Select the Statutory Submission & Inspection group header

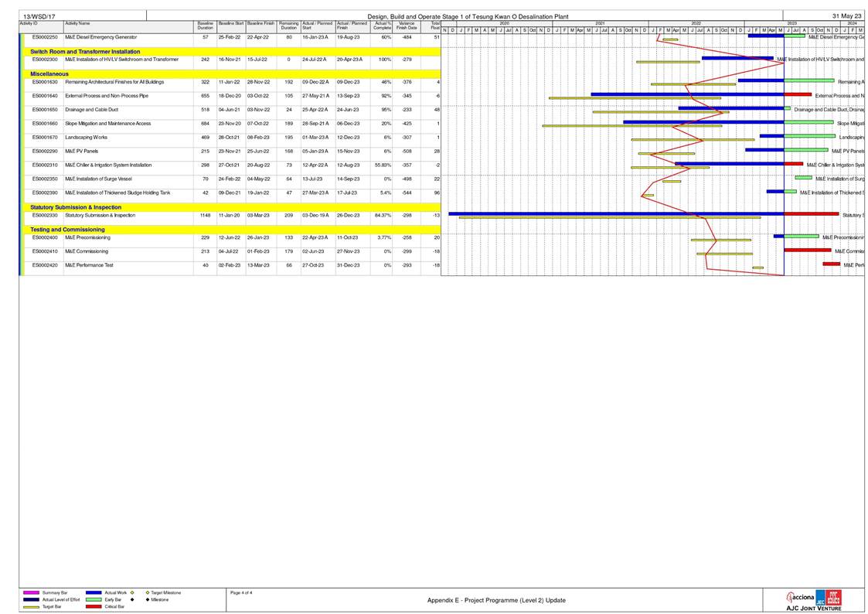click(x=76, y=207)
